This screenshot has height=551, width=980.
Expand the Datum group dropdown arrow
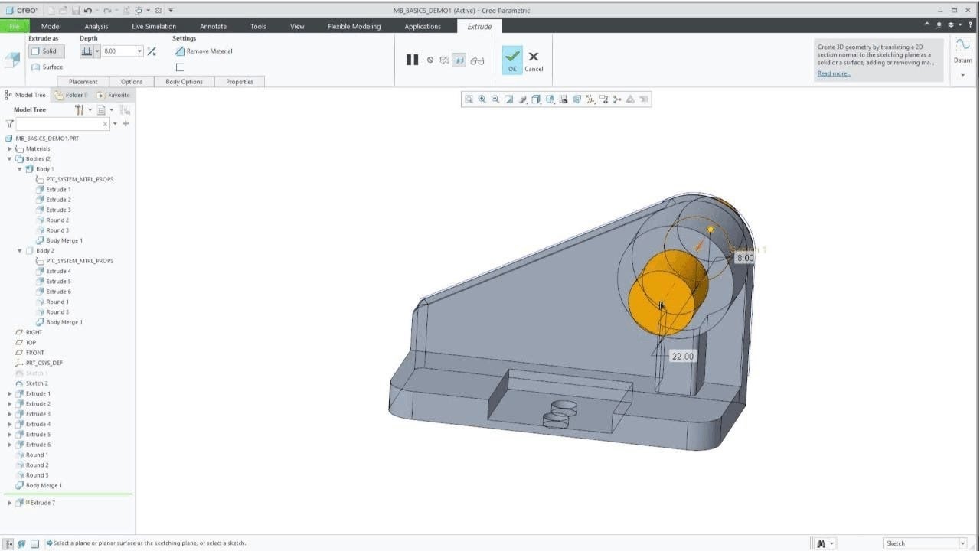coord(962,75)
